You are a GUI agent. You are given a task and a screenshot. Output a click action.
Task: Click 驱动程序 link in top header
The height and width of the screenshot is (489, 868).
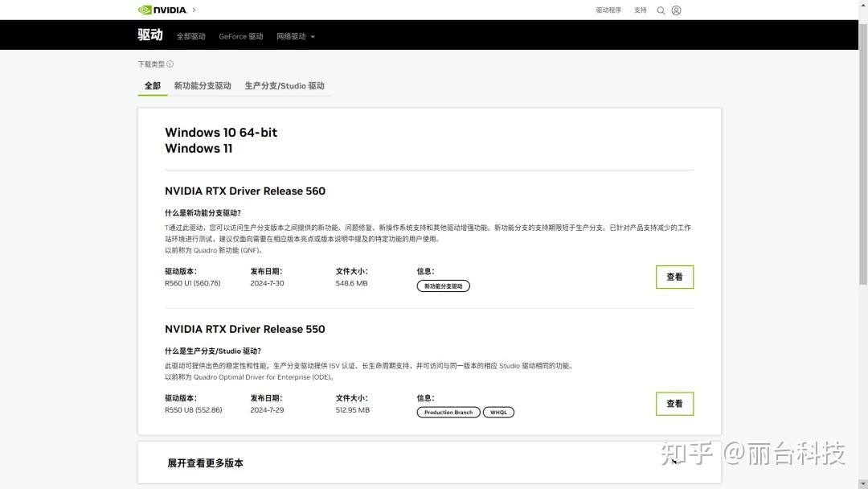608,10
